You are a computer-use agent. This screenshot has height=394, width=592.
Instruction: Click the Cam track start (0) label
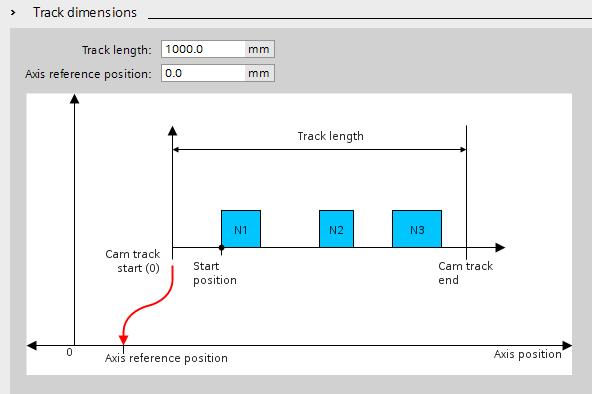click(133, 261)
